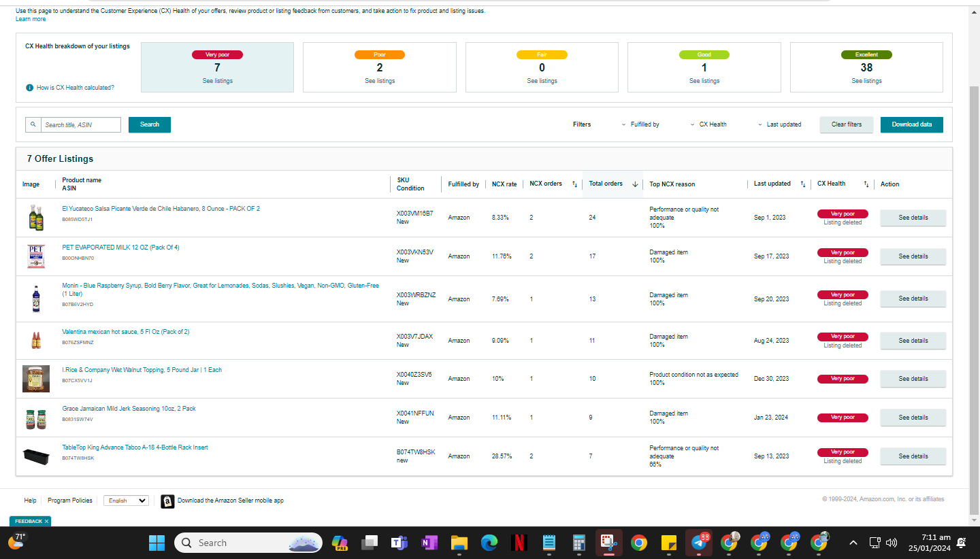Click the Product condition not as expected reason
This screenshot has height=559, width=980.
pos(693,375)
